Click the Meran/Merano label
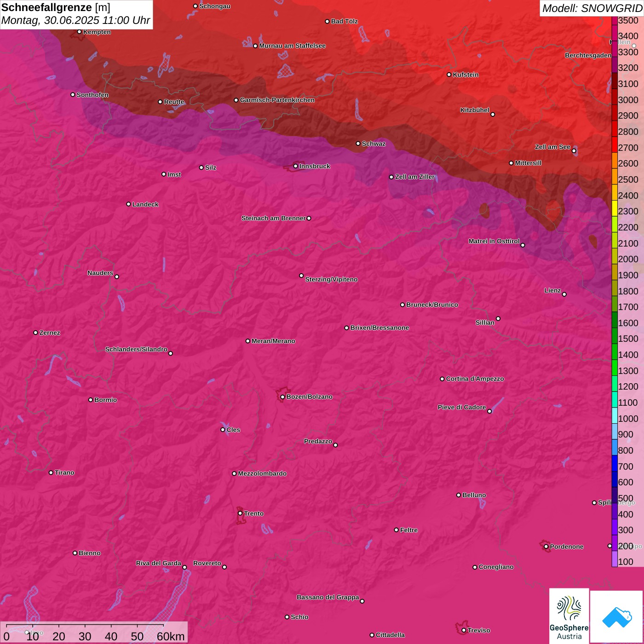Screen dimensions: 644x644 (273, 341)
